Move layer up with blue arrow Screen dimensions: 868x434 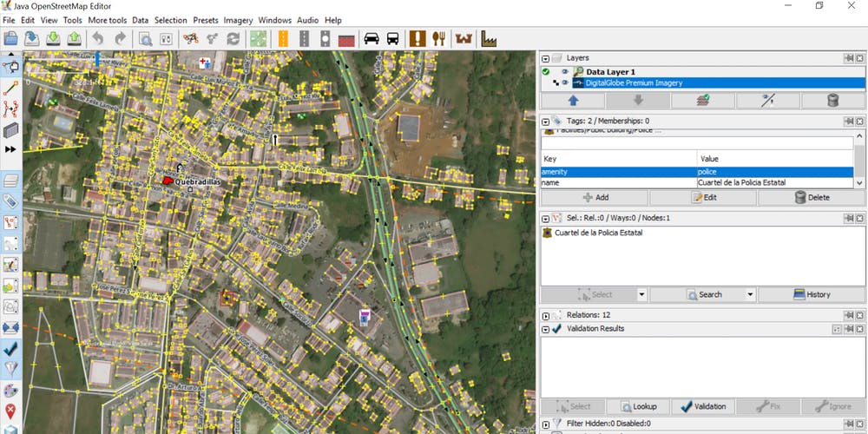[573, 101]
